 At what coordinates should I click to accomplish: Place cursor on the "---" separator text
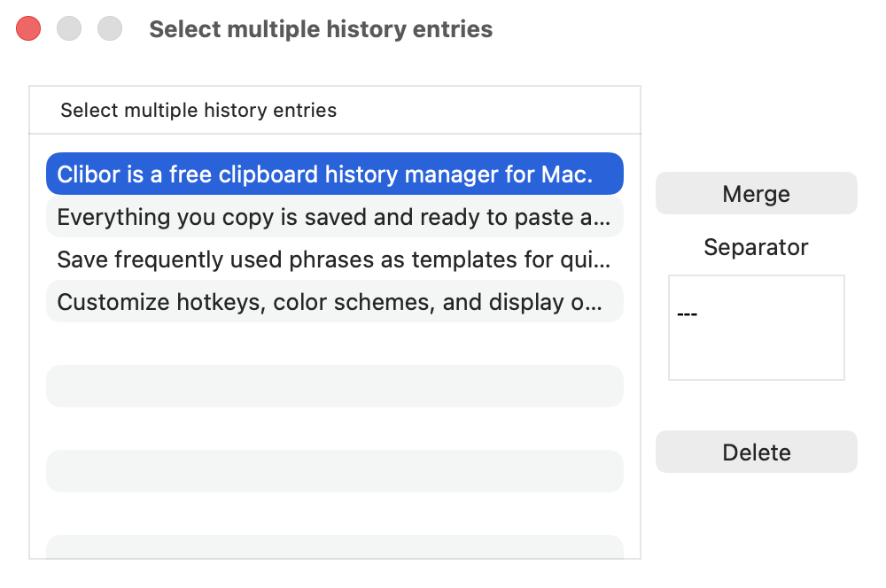[688, 313]
